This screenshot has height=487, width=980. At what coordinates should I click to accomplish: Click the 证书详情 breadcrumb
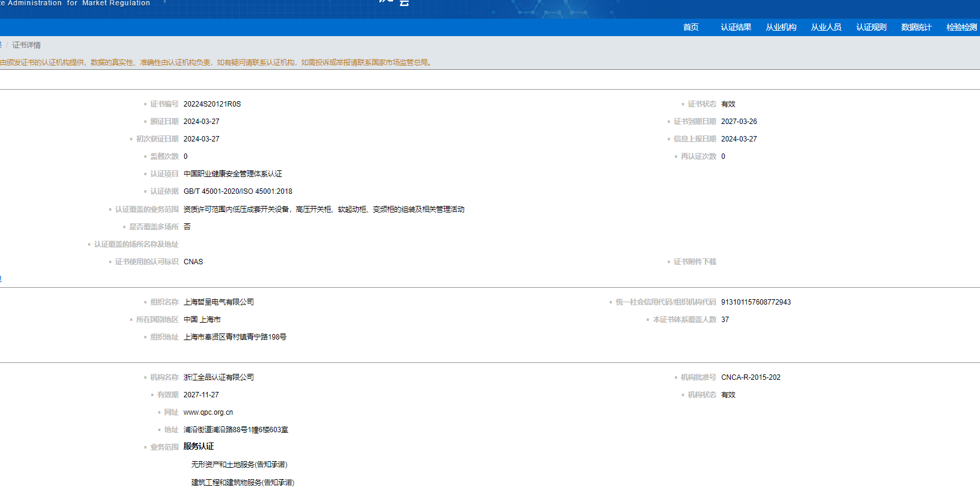pyautogui.click(x=26, y=45)
